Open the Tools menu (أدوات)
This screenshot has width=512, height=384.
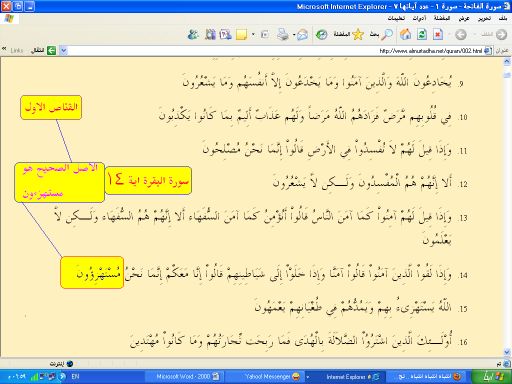419,18
